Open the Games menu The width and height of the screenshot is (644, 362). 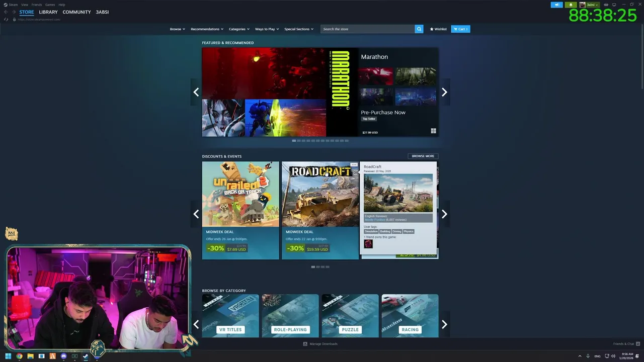(50, 5)
